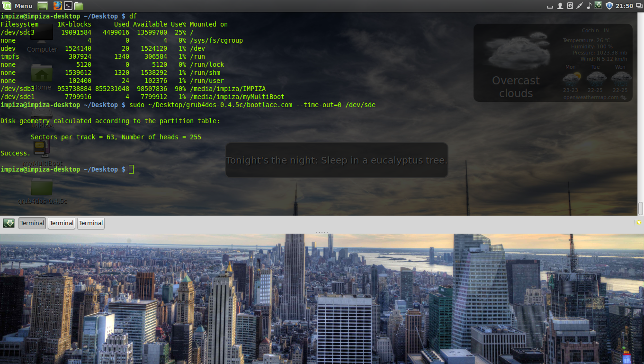Click the window quick-list icon
Viewport: 644px width, 364px height.
coord(639,6)
